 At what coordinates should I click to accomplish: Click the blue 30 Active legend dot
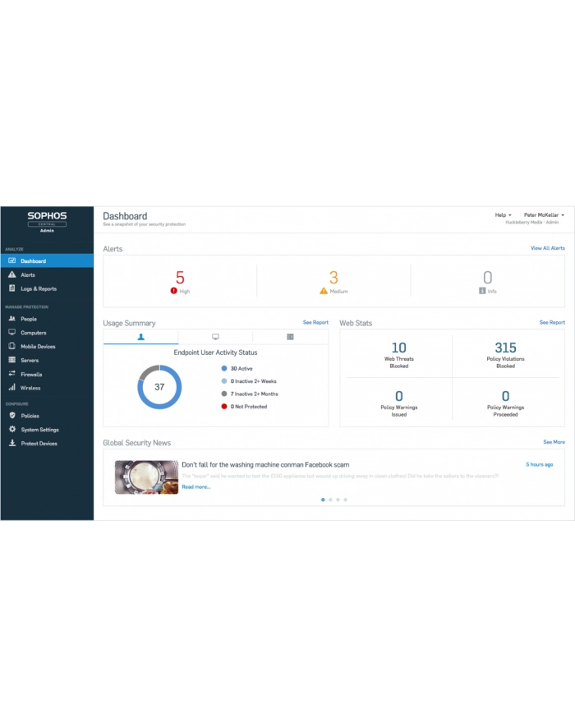click(x=224, y=368)
